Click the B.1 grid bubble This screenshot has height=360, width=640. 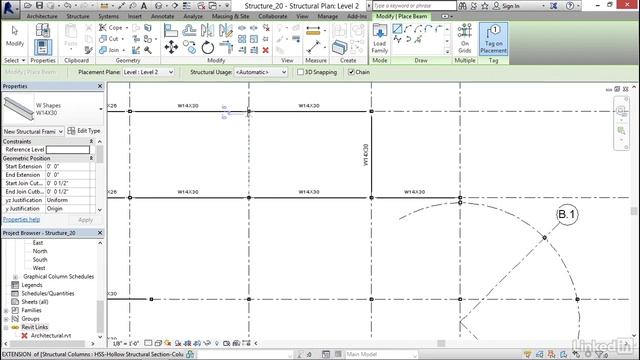click(x=567, y=214)
